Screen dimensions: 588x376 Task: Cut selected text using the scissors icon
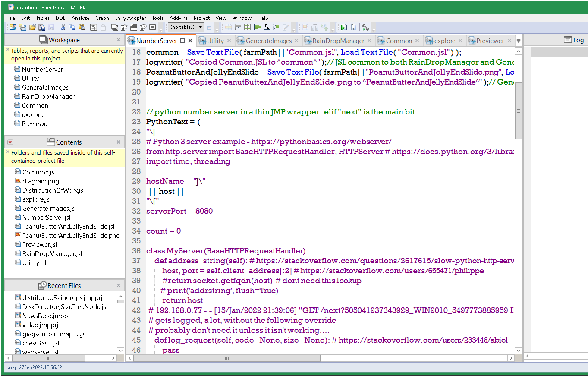(x=63, y=27)
